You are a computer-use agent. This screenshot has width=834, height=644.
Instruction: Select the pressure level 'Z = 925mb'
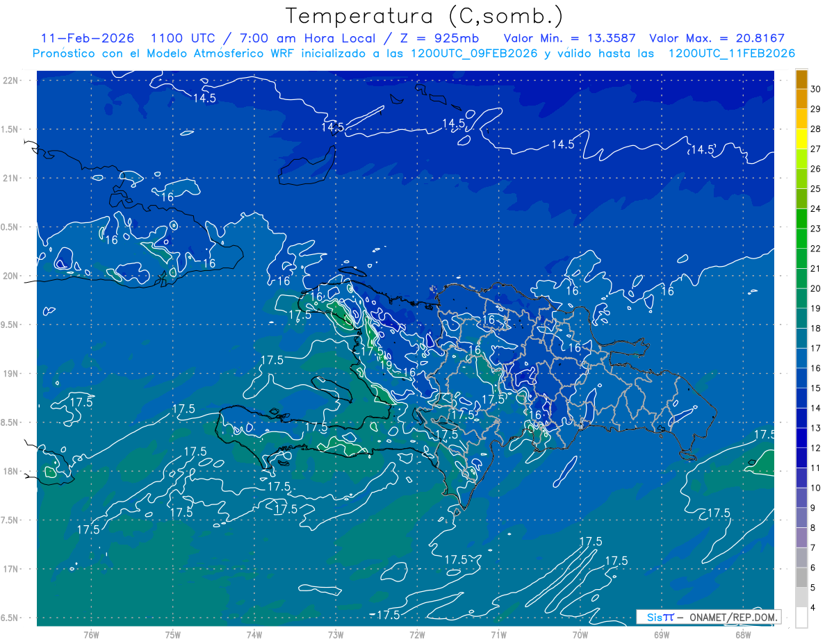(x=441, y=38)
